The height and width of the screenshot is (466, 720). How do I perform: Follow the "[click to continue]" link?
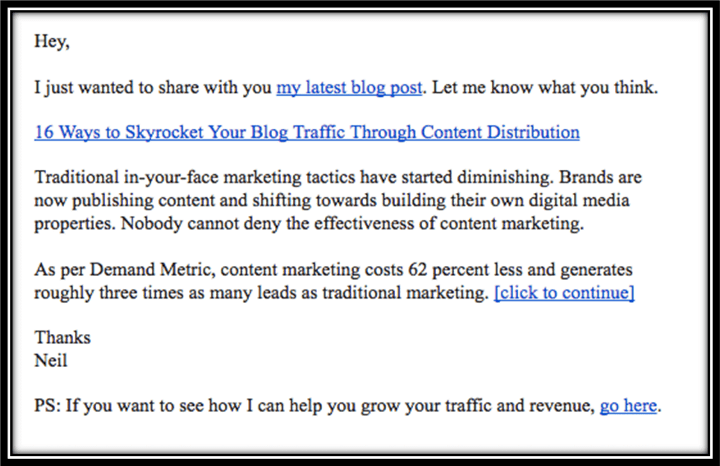(564, 292)
